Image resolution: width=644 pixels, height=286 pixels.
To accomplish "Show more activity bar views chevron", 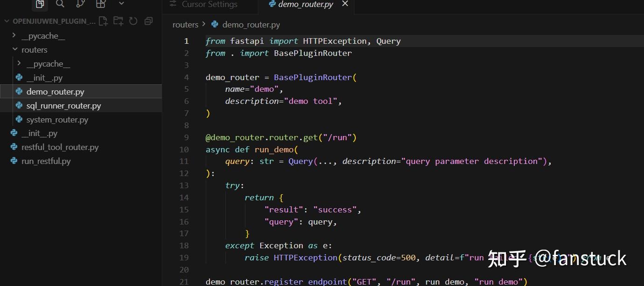I will pyautogui.click(x=121, y=4).
